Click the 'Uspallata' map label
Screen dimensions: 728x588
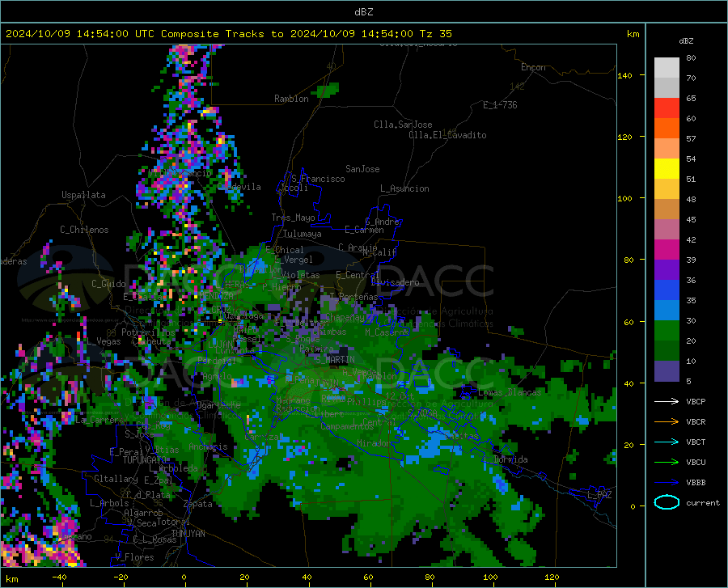(x=83, y=195)
